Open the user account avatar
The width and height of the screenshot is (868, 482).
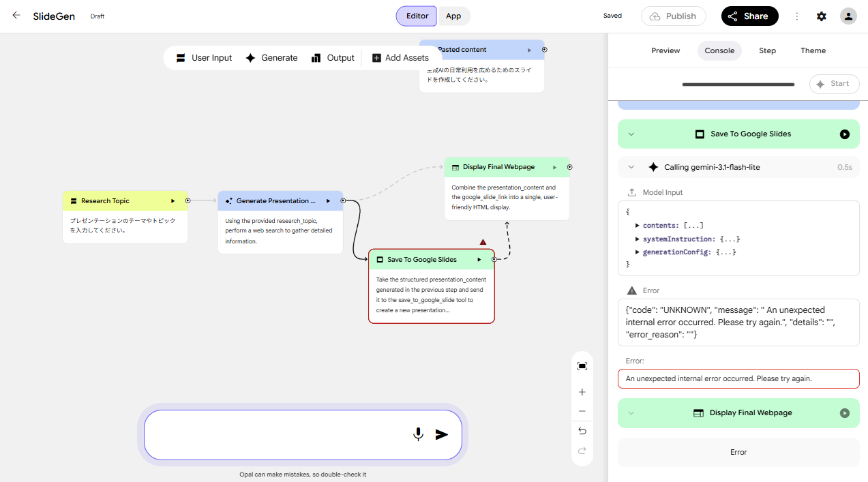click(848, 16)
